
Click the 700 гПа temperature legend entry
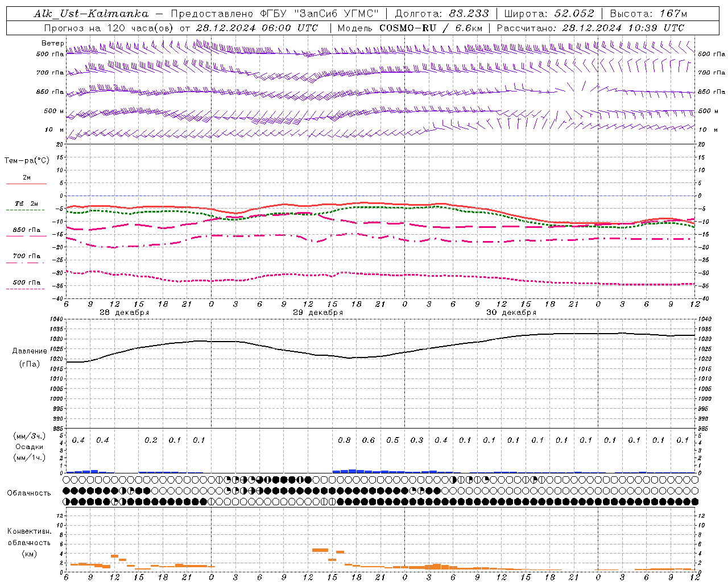pos(27,256)
